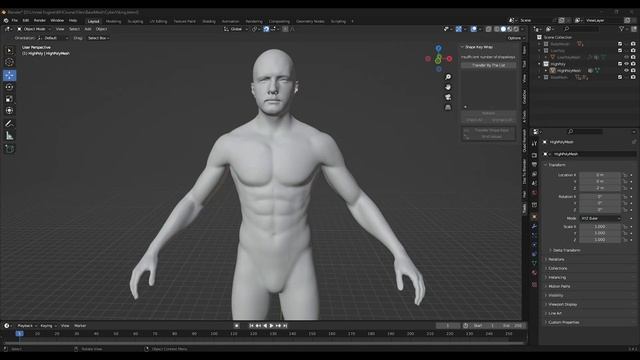Open the View Layer properties tab icon
Viewport: 640px width, 360px height.
coord(534,174)
